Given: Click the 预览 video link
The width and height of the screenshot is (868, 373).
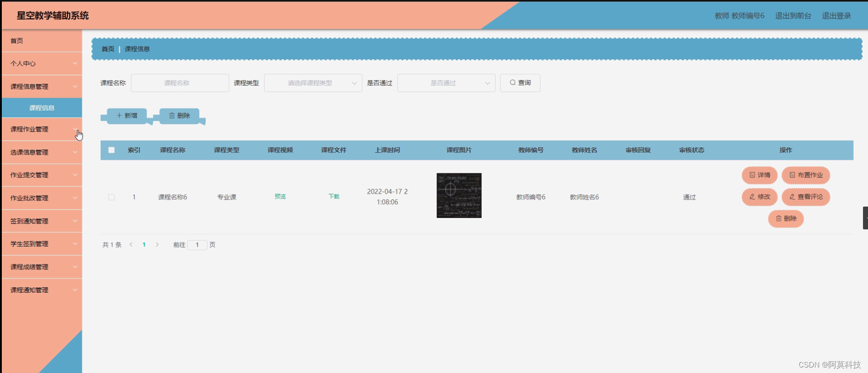Looking at the screenshot, I should tap(280, 197).
